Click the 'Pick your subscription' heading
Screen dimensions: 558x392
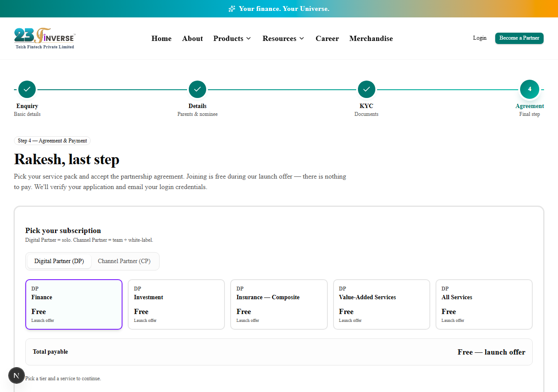pos(63,230)
